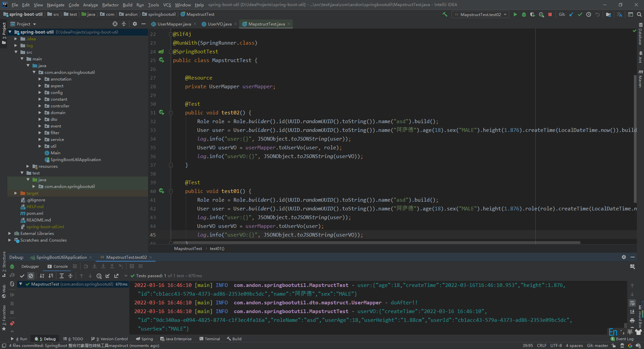The width and height of the screenshot is (644, 349).
Task: Expand the resources folder in project tree
Action: [x=28, y=166]
